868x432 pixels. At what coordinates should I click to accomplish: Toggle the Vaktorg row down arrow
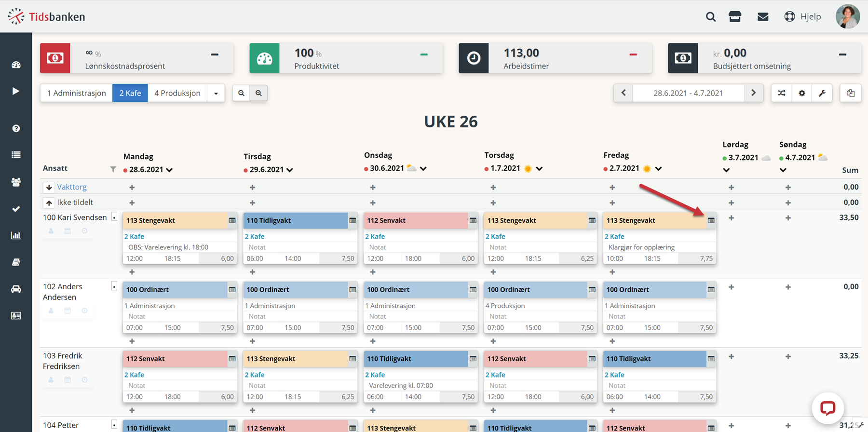49,187
